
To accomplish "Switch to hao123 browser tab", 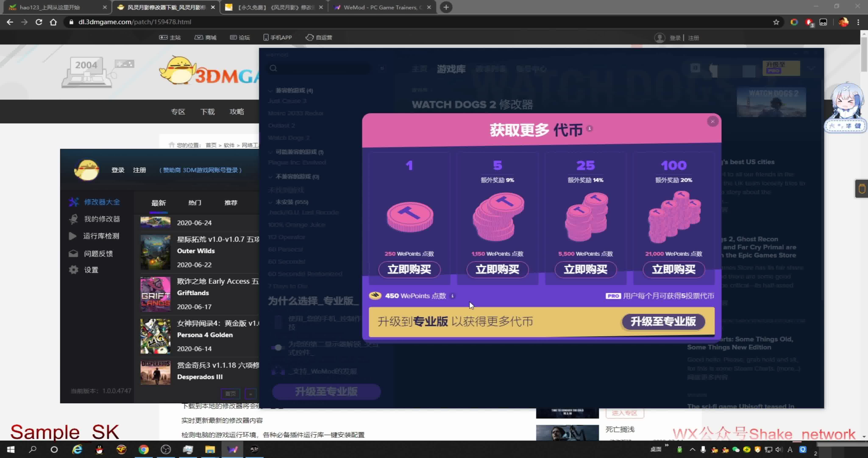I will (x=57, y=7).
